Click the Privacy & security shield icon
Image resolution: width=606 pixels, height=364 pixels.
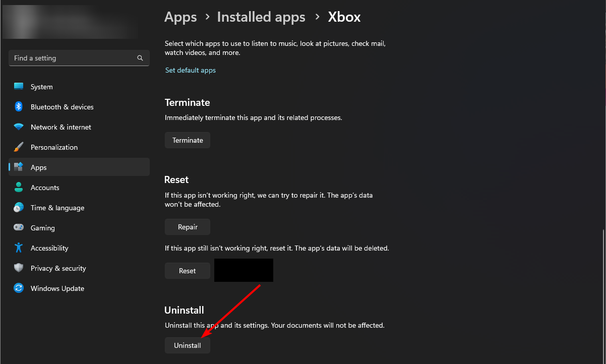19,268
